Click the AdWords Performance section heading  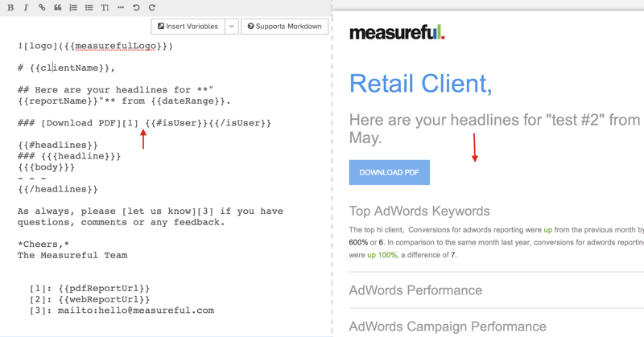coord(415,290)
